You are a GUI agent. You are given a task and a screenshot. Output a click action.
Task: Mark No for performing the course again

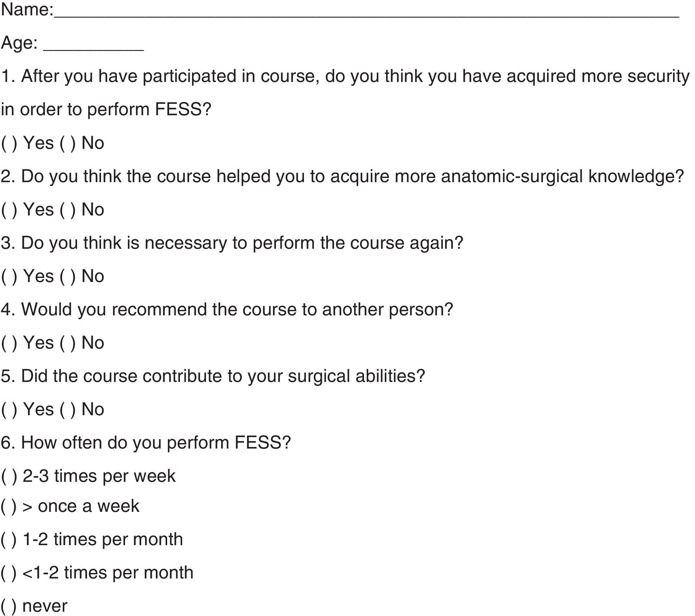coord(68,276)
